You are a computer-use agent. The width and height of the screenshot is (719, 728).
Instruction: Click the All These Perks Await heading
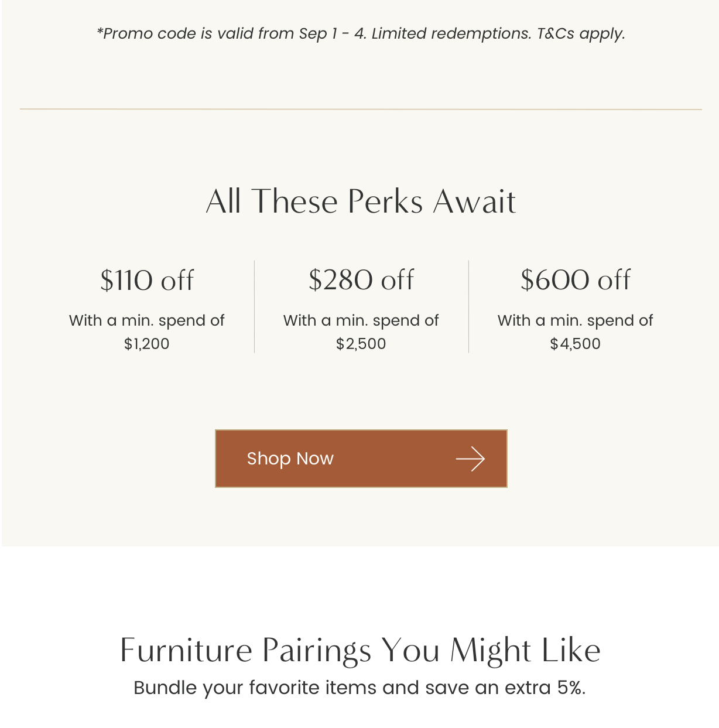[x=361, y=201]
